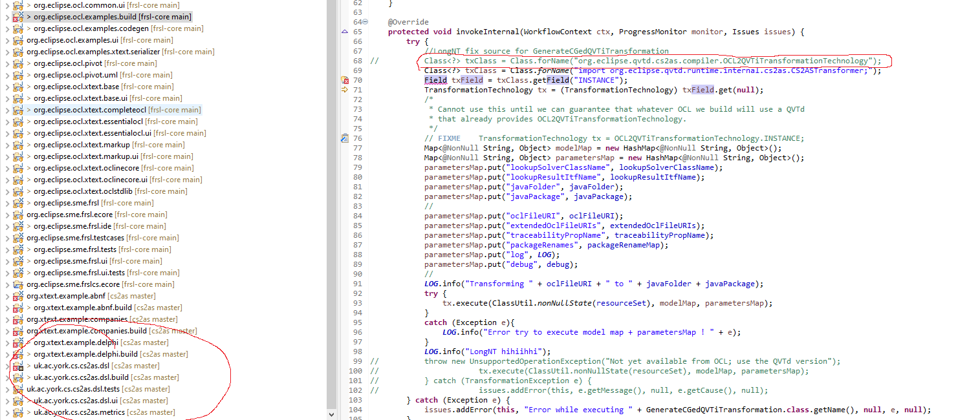The image size is (980, 420).
Task: Click the org.eclipse.ocl.examples.build project icon
Action: pyautogui.click(x=17, y=17)
